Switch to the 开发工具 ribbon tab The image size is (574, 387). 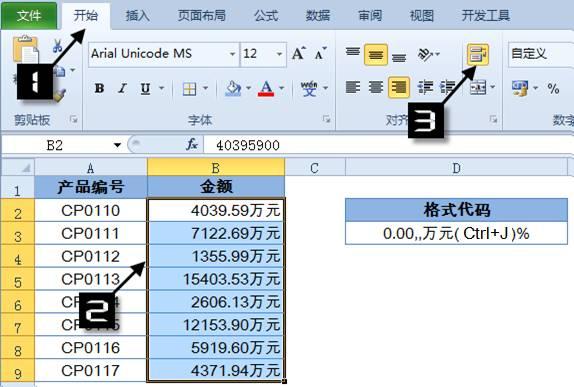(486, 15)
